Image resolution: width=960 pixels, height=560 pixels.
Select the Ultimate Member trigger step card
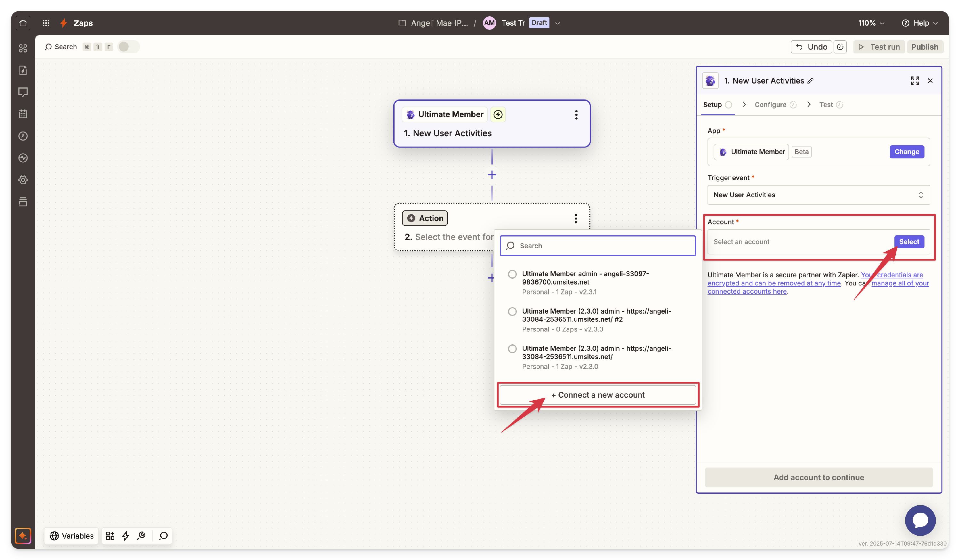(492, 124)
